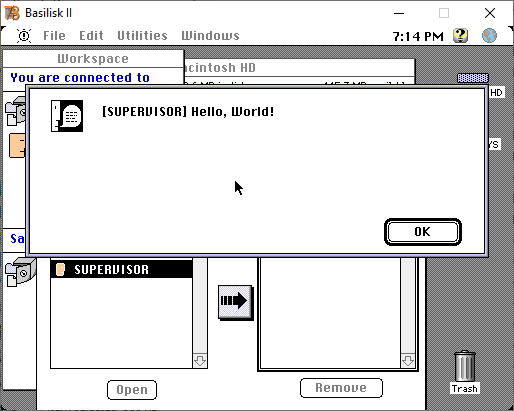Select SUPERVISOR in the left list
The height and width of the screenshot is (411, 514).
click(121, 269)
